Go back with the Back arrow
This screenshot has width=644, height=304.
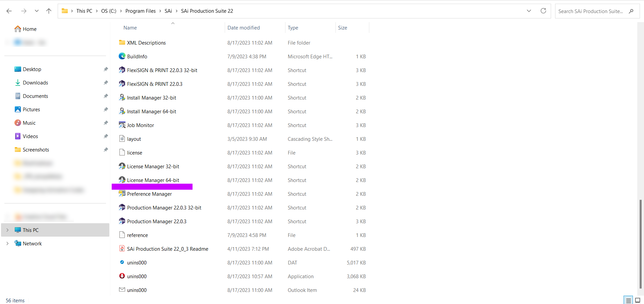coord(9,11)
